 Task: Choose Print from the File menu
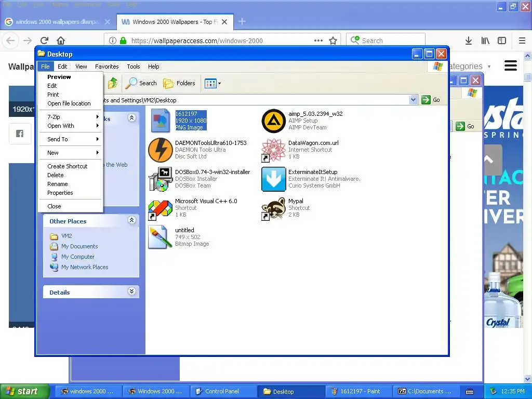(71, 95)
